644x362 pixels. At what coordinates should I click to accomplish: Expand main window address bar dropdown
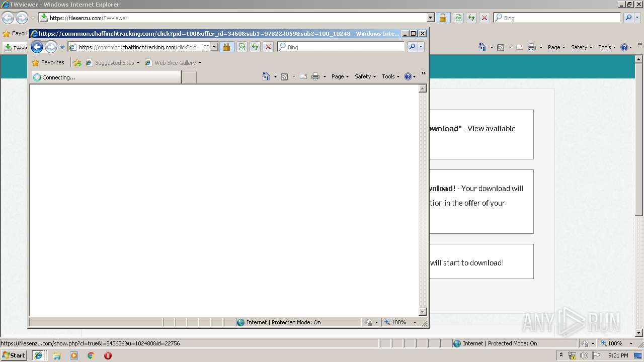(430, 18)
